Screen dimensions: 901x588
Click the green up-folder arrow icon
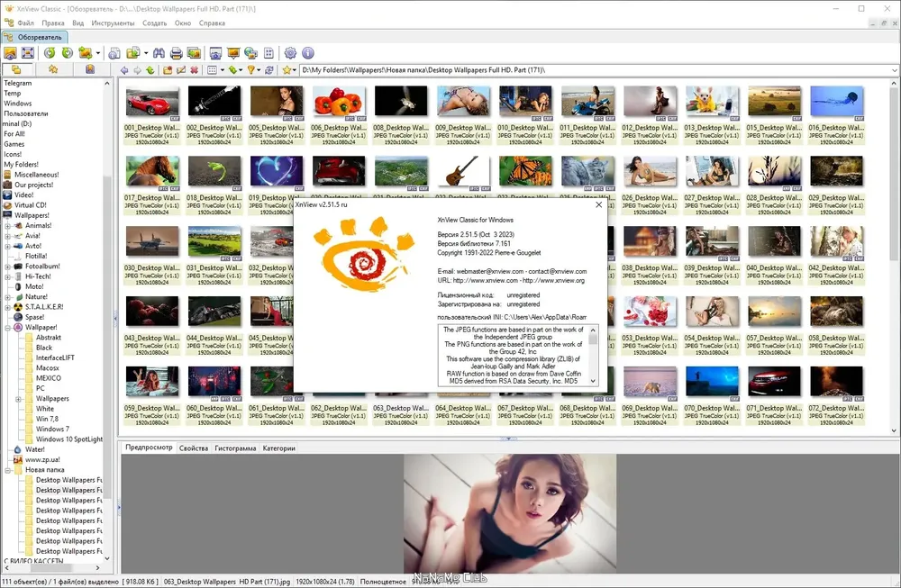[150, 70]
